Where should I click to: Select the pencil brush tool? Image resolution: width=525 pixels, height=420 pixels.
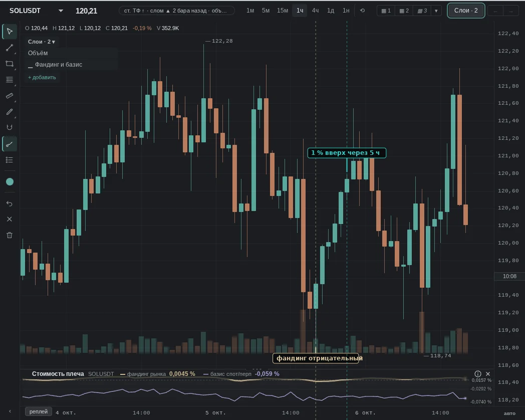coord(10,112)
